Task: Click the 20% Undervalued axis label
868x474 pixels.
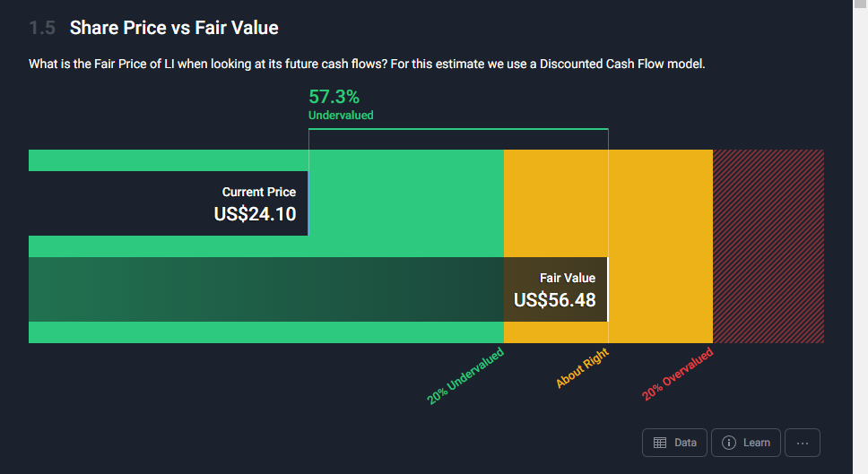Action: coord(465,376)
